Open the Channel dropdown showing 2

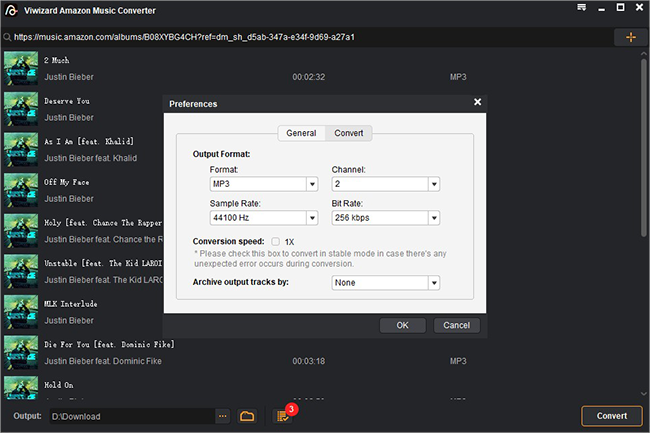coord(386,184)
